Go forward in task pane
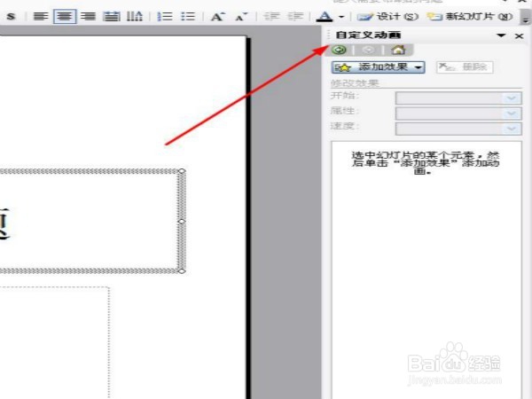The width and height of the screenshot is (532, 399). (x=368, y=51)
